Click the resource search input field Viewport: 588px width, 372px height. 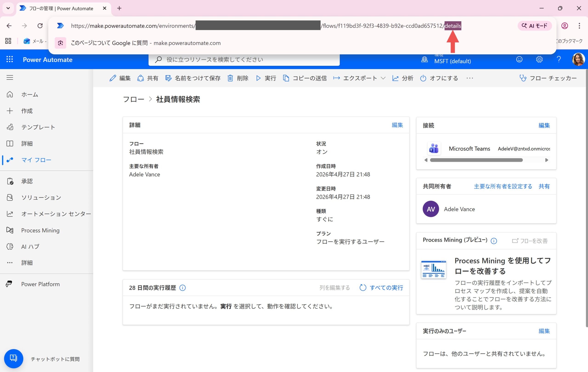[x=244, y=60]
